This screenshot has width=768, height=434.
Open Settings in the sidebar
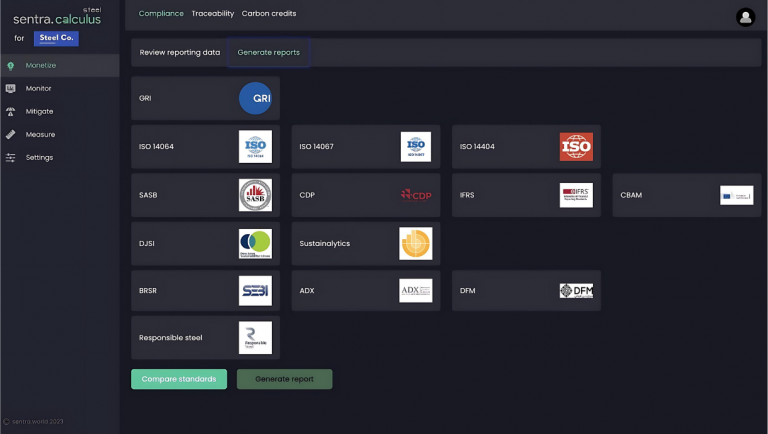click(x=39, y=157)
